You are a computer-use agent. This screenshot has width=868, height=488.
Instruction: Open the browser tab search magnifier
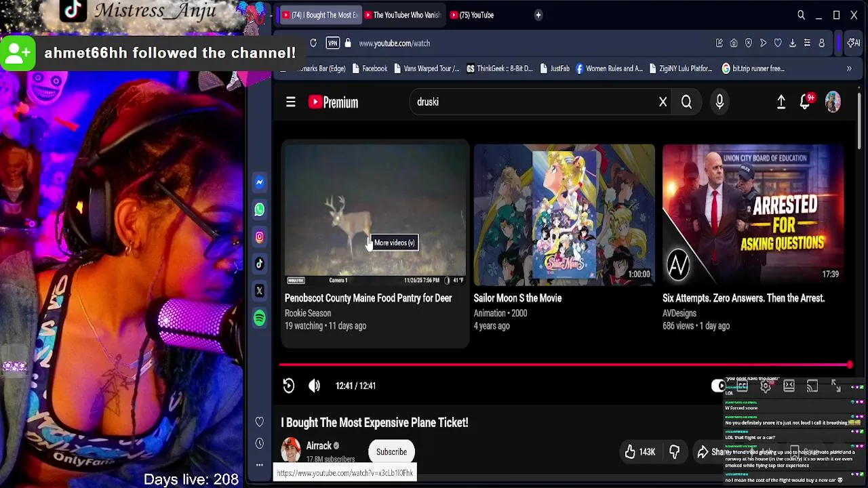(x=801, y=15)
